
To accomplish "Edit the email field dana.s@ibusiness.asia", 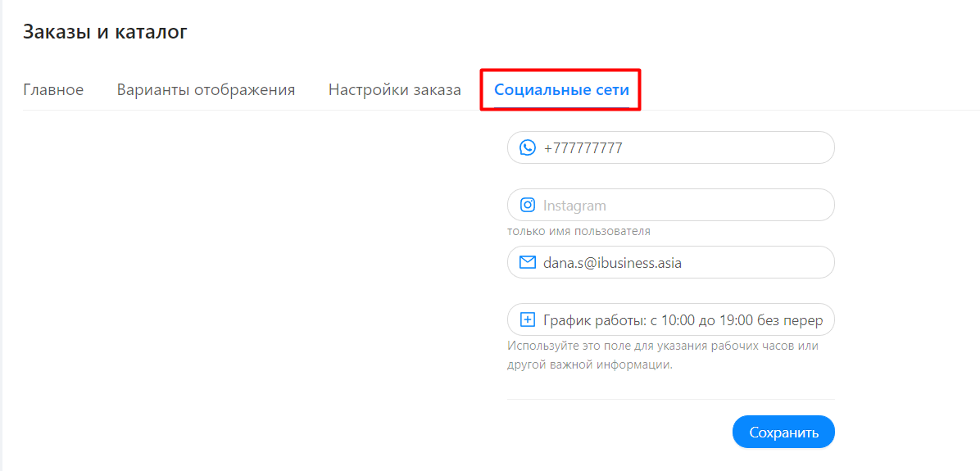I will [x=670, y=262].
